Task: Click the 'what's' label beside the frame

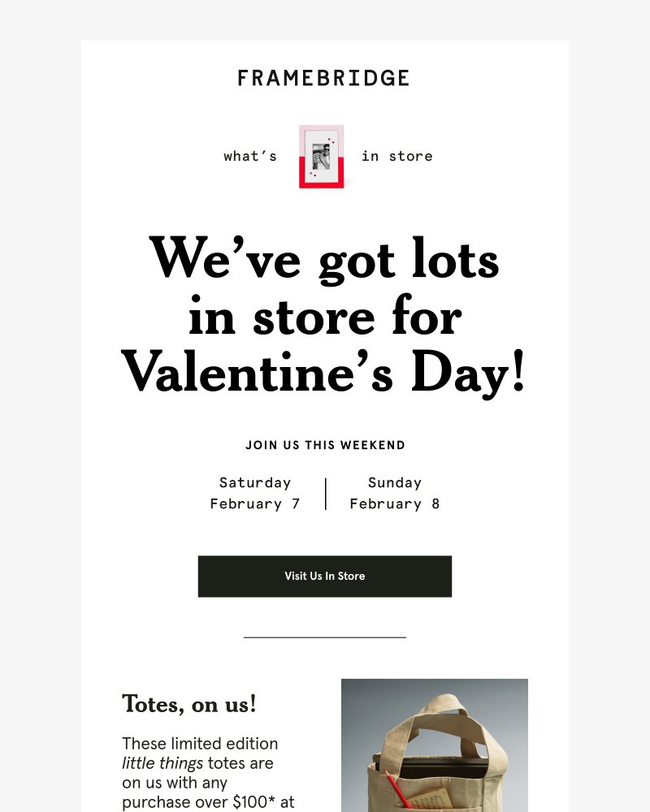Action: (x=250, y=156)
